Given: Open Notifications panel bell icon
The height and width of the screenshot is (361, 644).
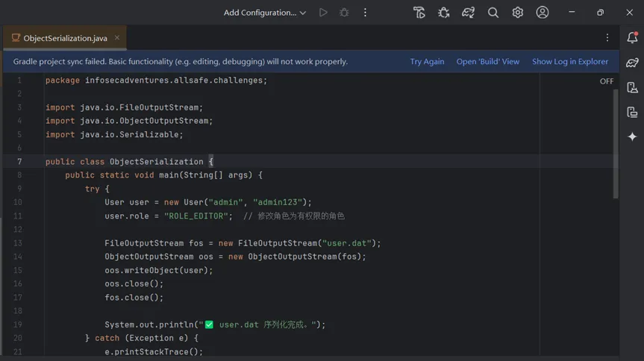Looking at the screenshot, I should 632,38.
